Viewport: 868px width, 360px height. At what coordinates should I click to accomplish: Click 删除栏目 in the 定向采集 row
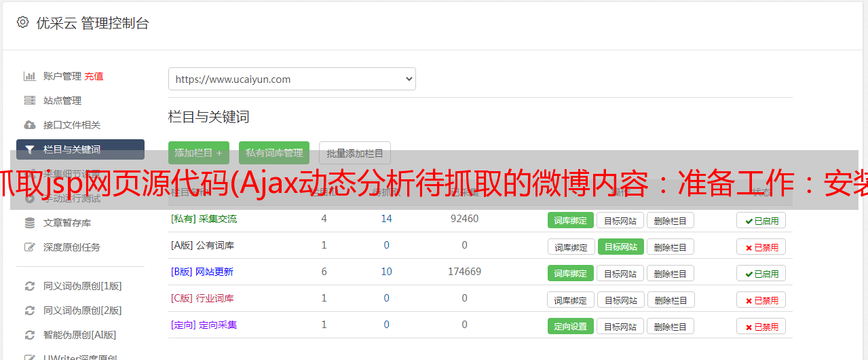pos(670,326)
